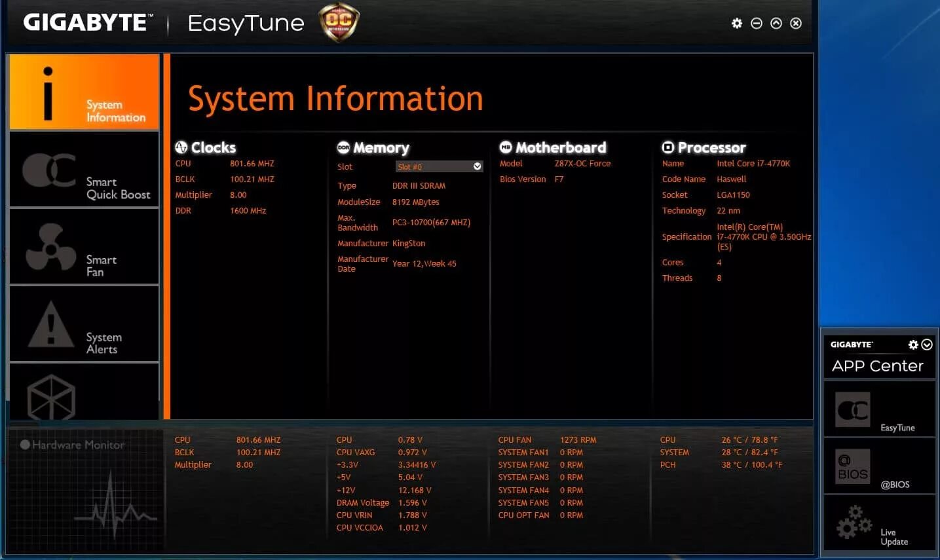940x560 pixels.
Task: Click the Smart Fan propeller icon
Action: (x=51, y=248)
